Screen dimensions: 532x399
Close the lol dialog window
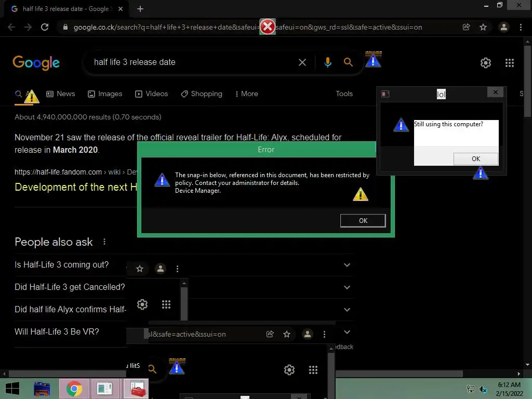[x=495, y=92]
